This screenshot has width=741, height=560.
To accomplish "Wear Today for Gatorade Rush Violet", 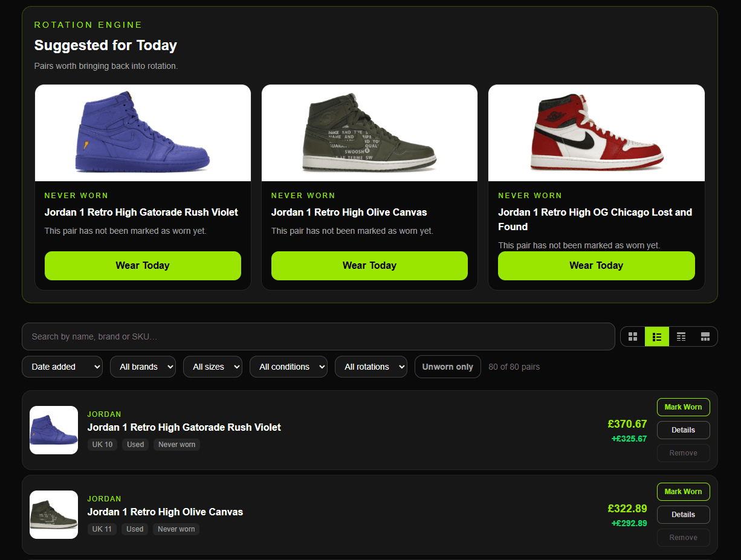I will [143, 266].
